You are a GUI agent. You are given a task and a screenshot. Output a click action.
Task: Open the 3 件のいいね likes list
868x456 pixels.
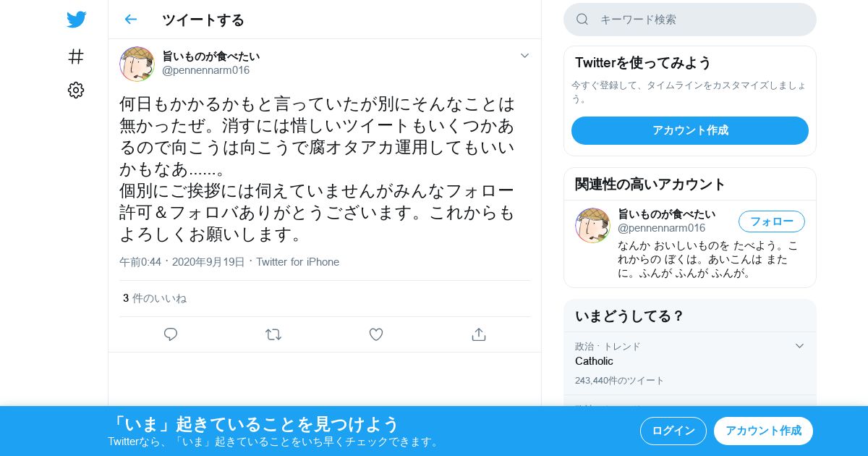coord(155,298)
